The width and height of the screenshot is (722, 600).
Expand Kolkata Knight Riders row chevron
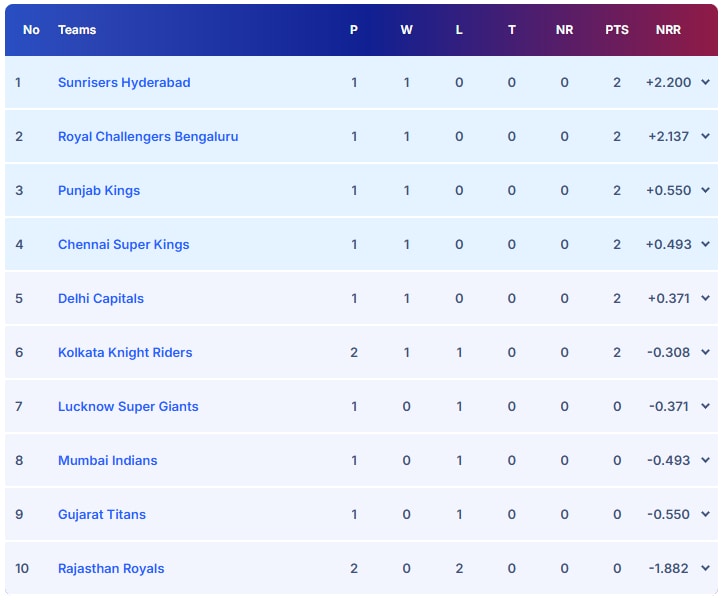point(705,353)
